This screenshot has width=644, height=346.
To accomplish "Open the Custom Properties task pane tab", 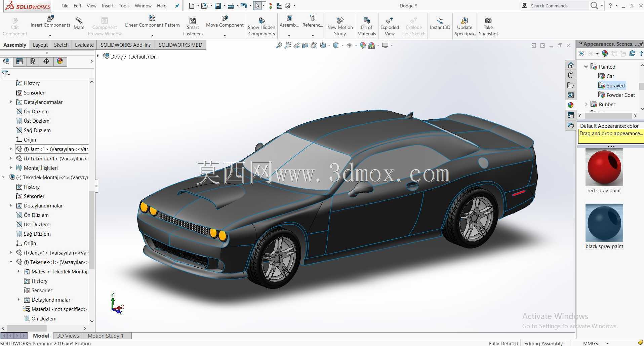I will click(x=571, y=115).
